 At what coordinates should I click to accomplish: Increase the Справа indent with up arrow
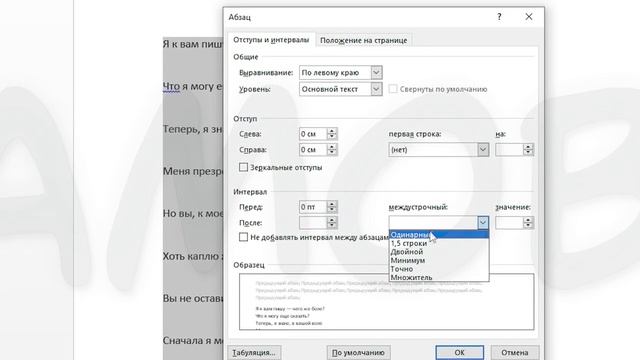point(332,147)
